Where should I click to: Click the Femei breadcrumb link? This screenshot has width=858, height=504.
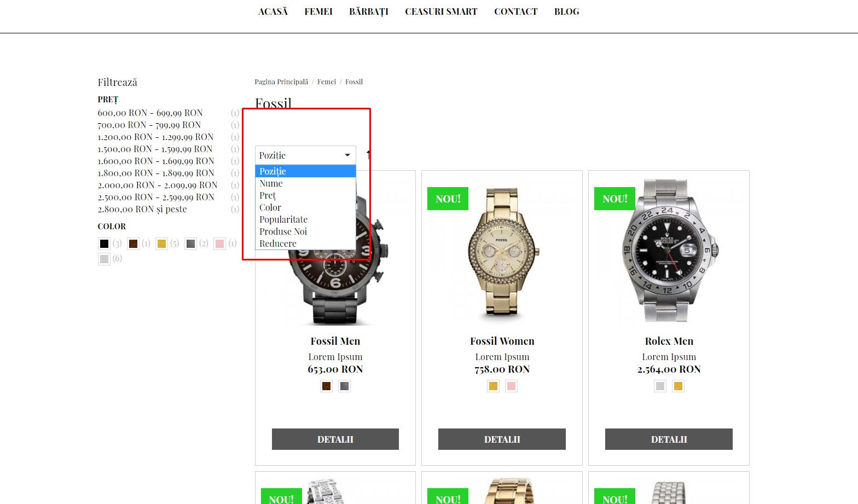click(327, 82)
